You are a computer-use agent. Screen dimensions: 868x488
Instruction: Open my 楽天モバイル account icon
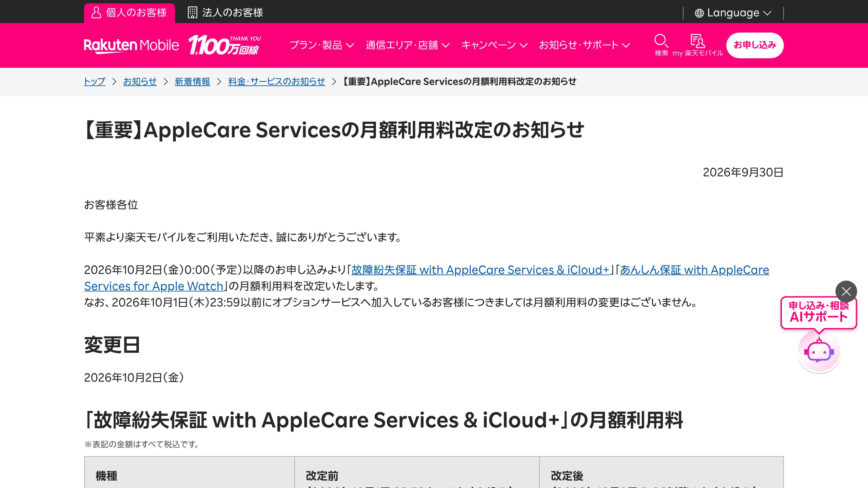(x=698, y=45)
